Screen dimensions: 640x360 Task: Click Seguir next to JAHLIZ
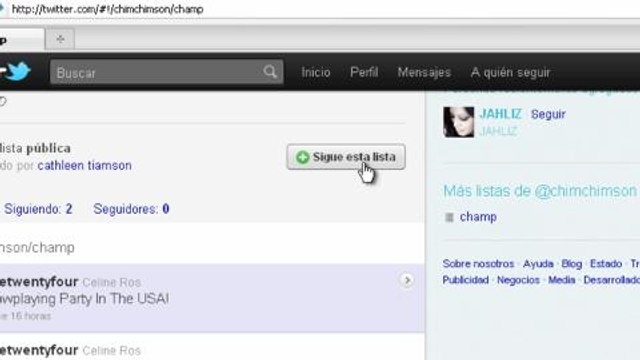point(548,114)
